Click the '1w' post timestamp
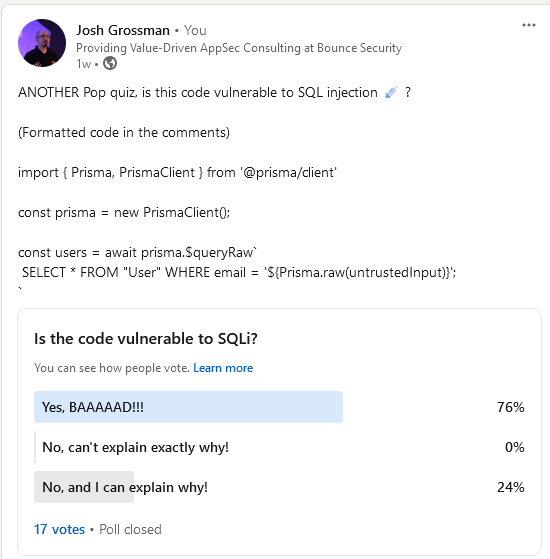Viewport: 550px width, 559px height. coord(83,64)
